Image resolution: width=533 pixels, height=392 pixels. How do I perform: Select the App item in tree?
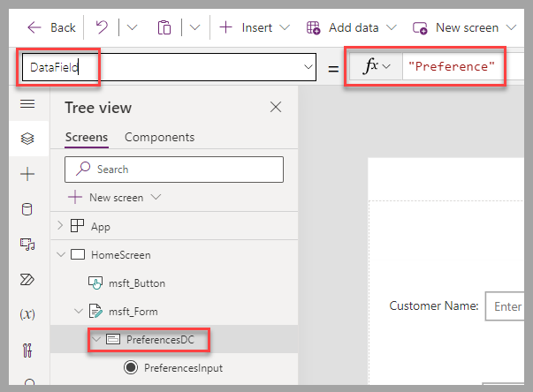pos(100,226)
